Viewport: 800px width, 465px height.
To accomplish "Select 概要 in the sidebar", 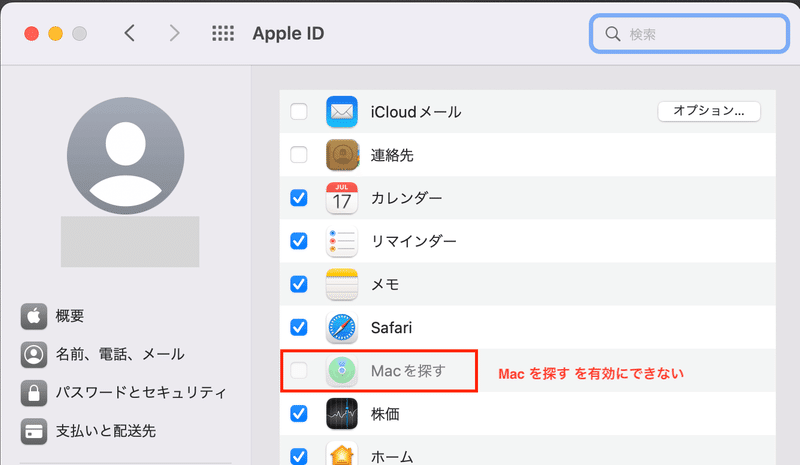I will (x=69, y=316).
